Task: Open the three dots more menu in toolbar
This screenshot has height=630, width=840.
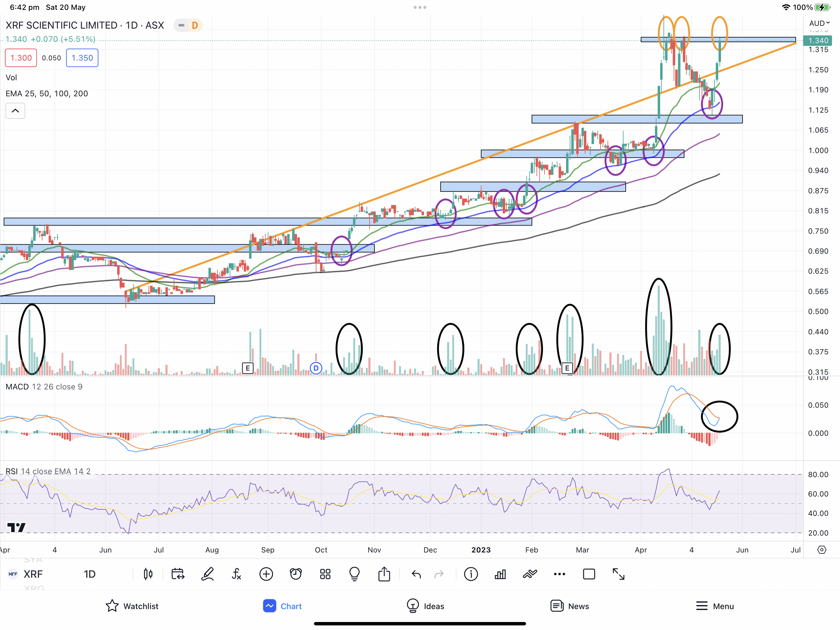Action: tap(559, 574)
